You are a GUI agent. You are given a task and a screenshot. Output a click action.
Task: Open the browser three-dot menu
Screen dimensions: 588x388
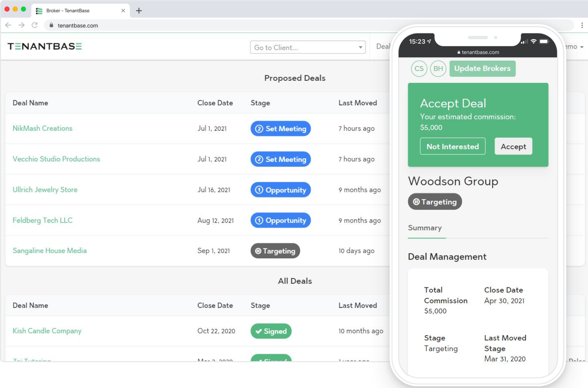click(582, 25)
